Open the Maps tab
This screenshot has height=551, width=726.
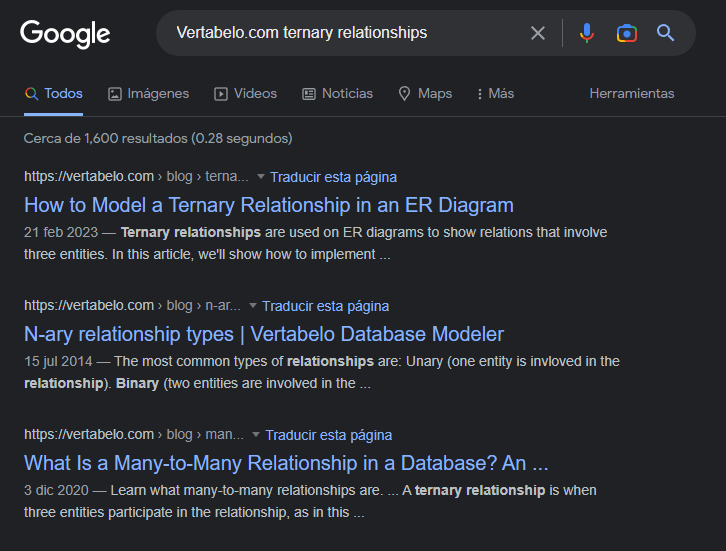(425, 94)
